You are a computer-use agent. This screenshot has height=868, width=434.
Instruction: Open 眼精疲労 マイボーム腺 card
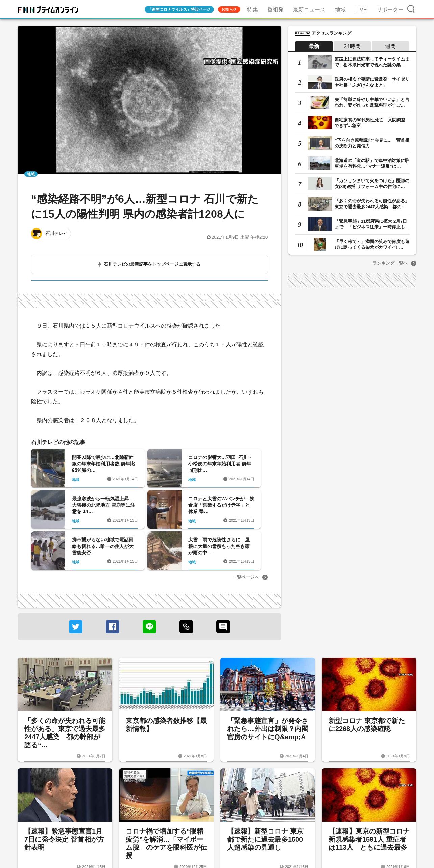point(166,818)
